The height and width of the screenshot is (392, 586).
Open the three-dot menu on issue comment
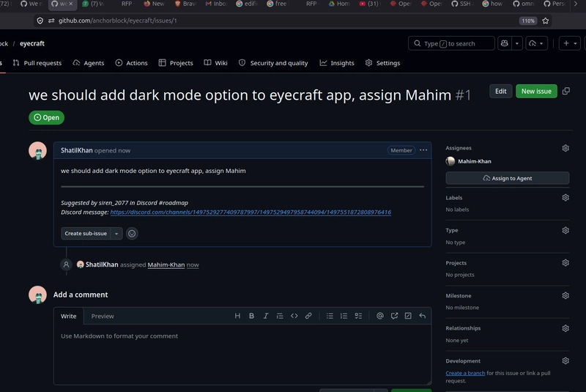[x=423, y=150]
